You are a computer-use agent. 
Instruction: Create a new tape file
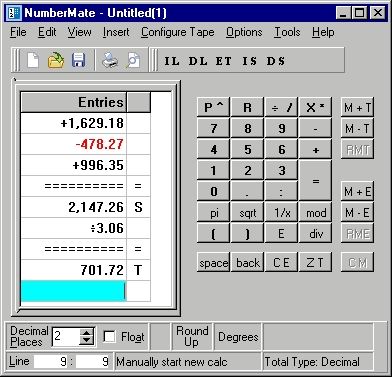(x=33, y=61)
